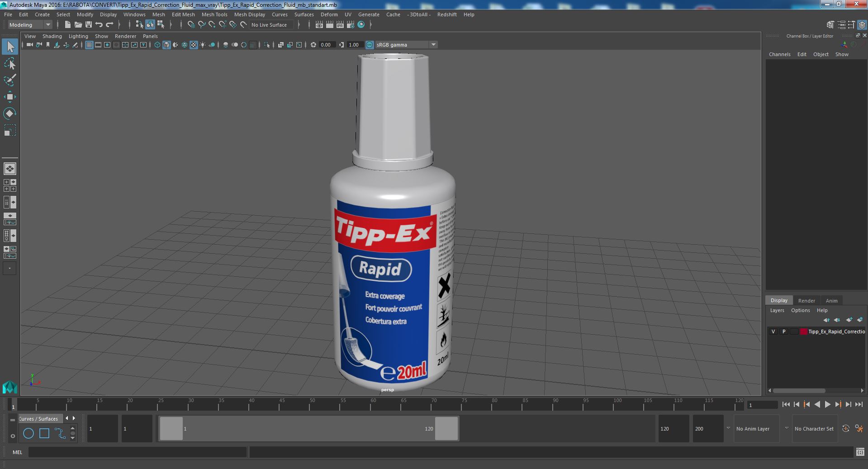Toggle auto keyframe button
This screenshot has height=469, width=868.
pos(846,428)
